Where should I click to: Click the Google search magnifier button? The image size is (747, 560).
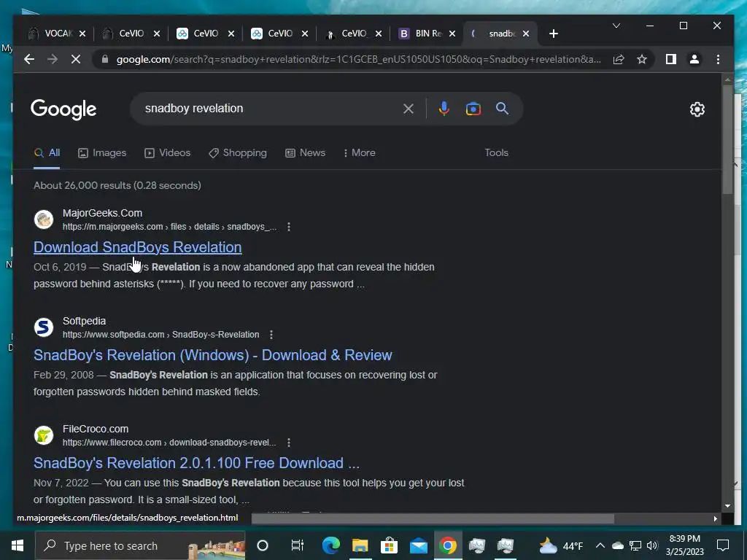[x=502, y=109]
